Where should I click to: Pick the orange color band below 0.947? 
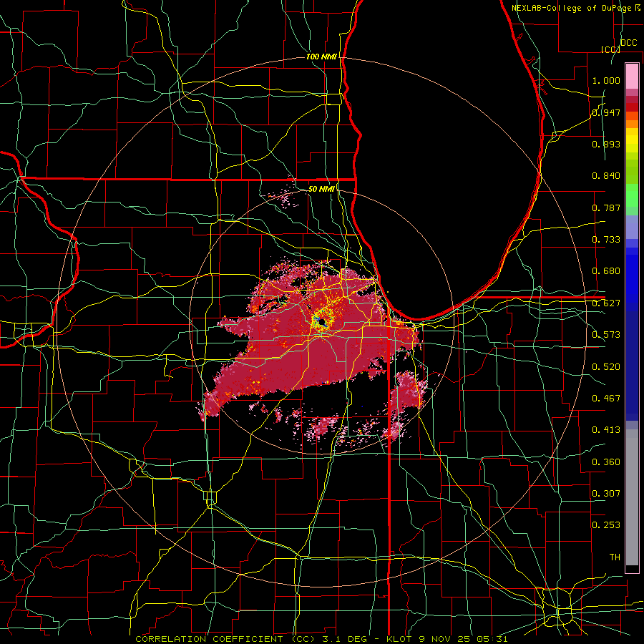click(632, 124)
